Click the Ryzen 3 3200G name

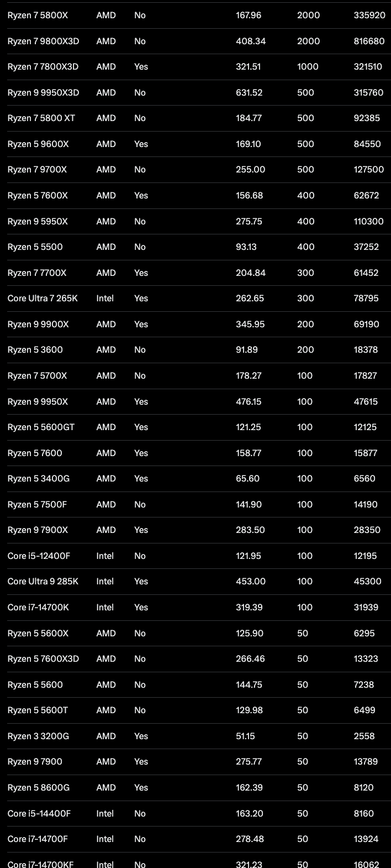tap(38, 736)
